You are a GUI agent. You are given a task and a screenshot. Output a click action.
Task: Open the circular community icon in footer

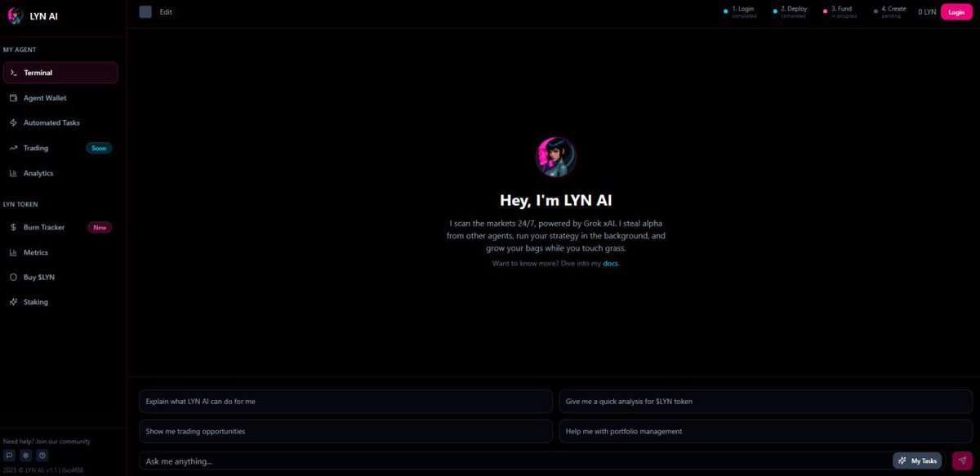tap(42, 456)
